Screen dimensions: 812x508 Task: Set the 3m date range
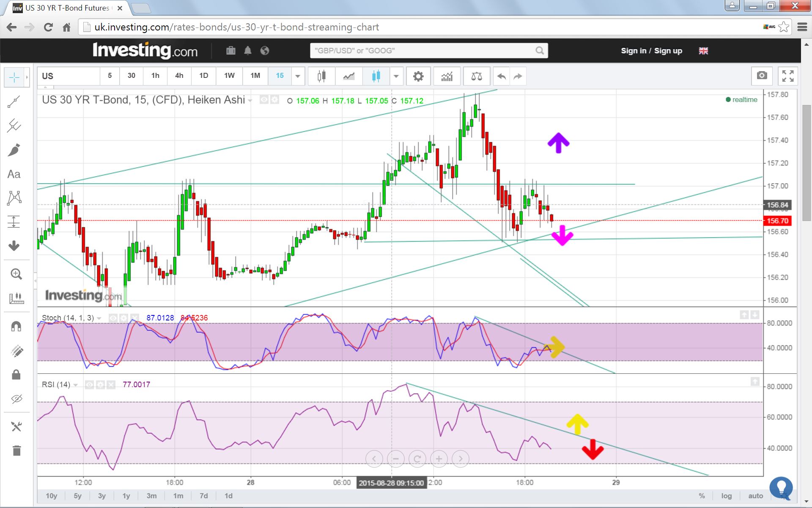point(151,496)
